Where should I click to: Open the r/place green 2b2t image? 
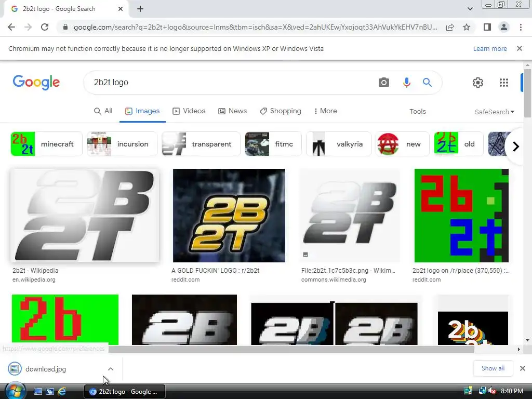461,216
